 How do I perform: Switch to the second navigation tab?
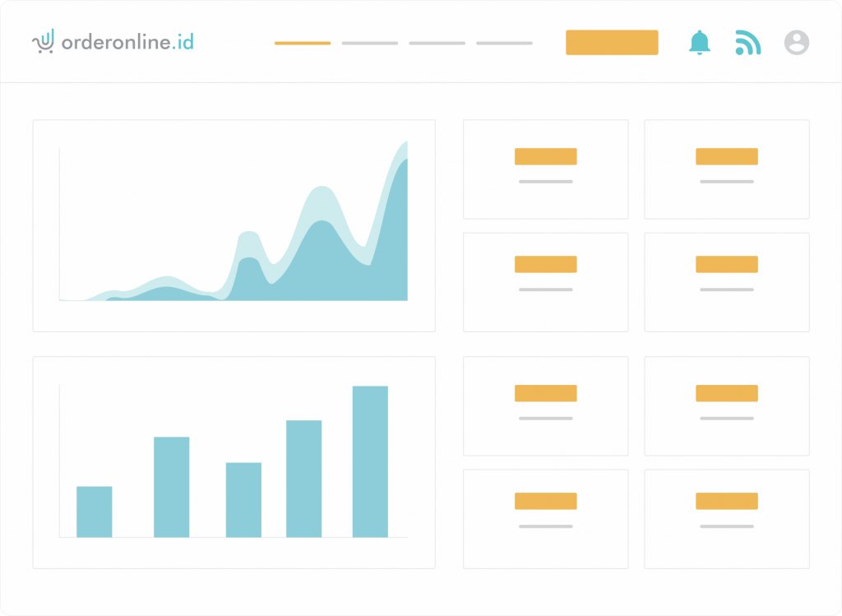tap(370, 43)
